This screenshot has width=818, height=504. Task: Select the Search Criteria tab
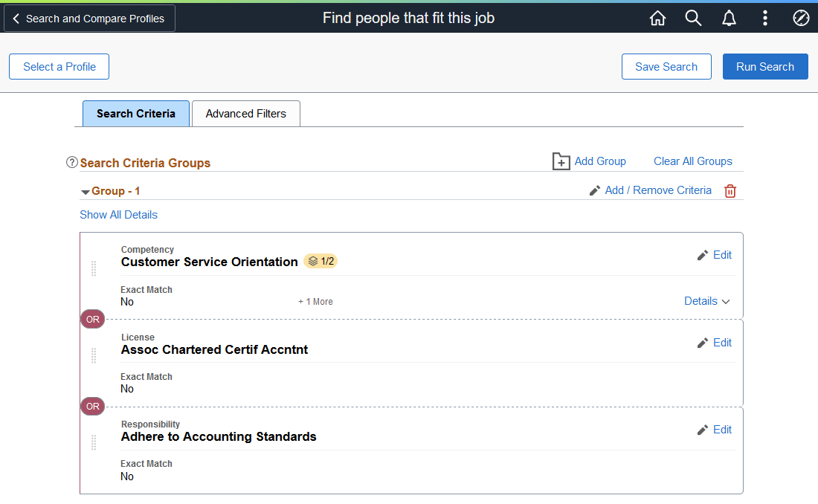(x=135, y=113)
